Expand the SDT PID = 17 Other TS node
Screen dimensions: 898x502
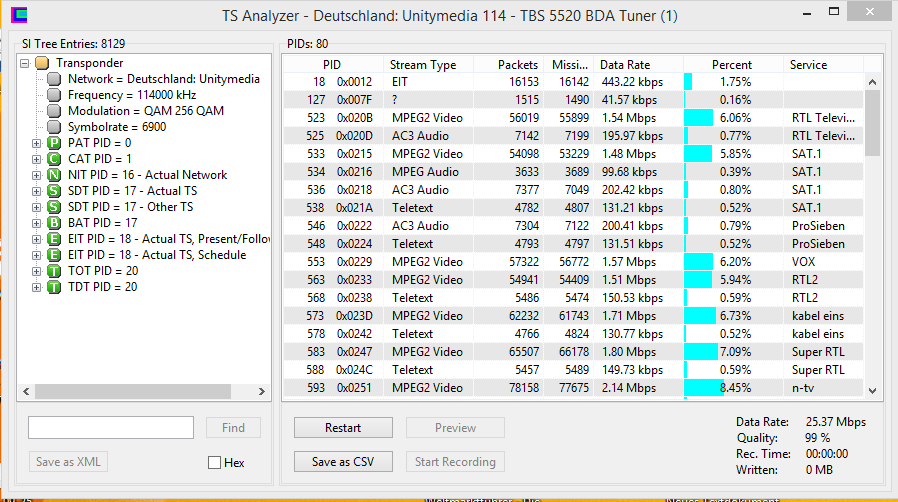point(37,207)
